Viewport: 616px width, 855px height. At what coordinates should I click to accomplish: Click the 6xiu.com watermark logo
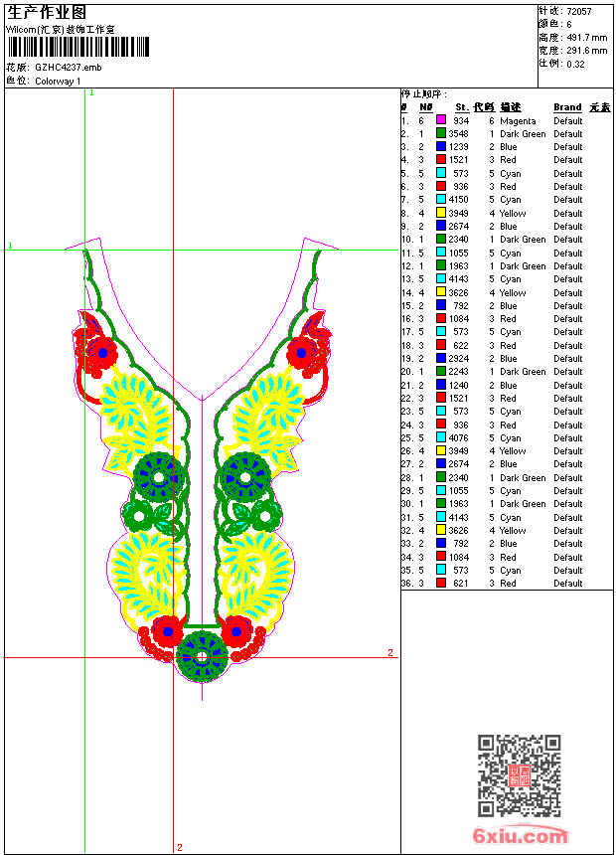pyautogui.click(x=521, y=836)
